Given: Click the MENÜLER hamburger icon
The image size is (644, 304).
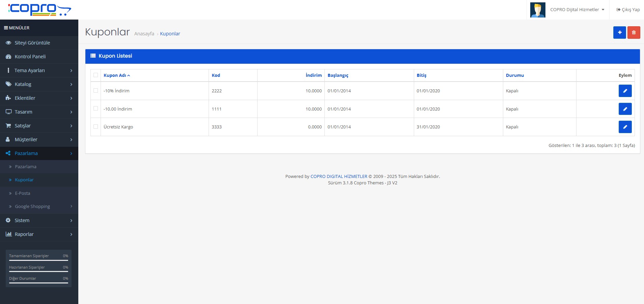Looking at the screenshot, I should click(6, 28).
